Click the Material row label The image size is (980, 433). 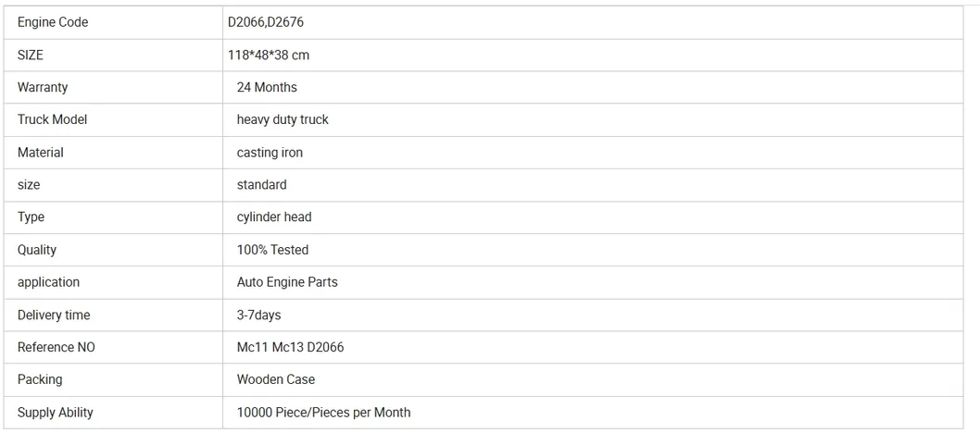pyautogui.click(x=41, y=153)
